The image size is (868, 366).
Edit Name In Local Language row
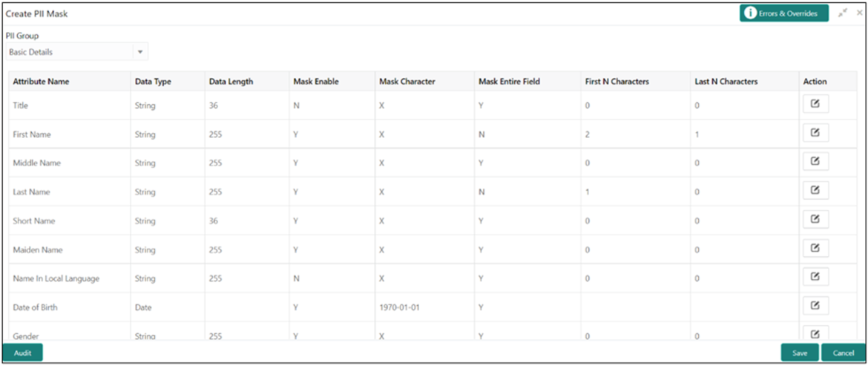[815, 277]
